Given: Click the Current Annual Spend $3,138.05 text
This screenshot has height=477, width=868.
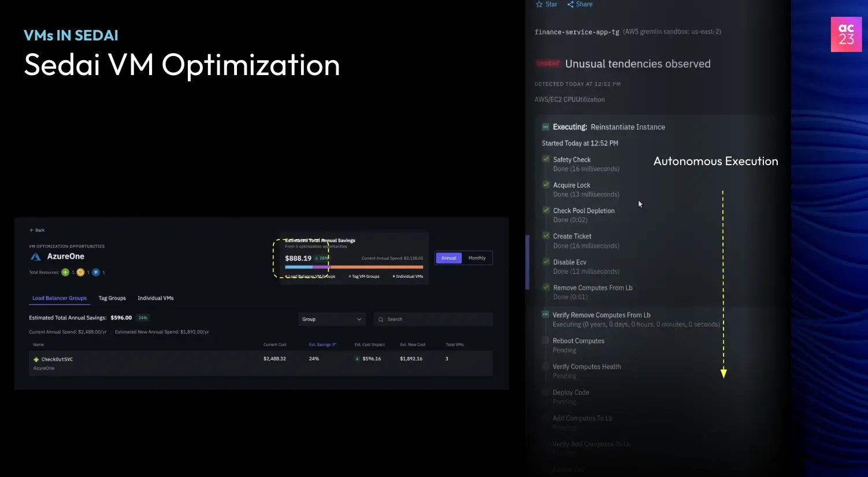Looking at the screenshot, I should point(392,258).
